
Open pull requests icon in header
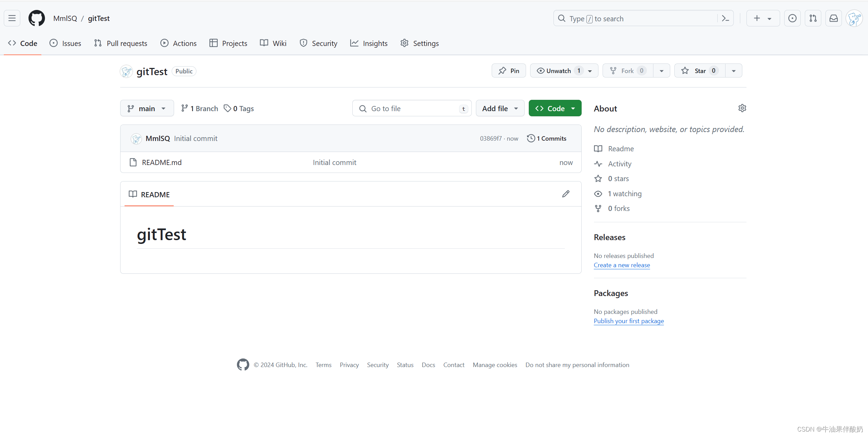[813, 18]
